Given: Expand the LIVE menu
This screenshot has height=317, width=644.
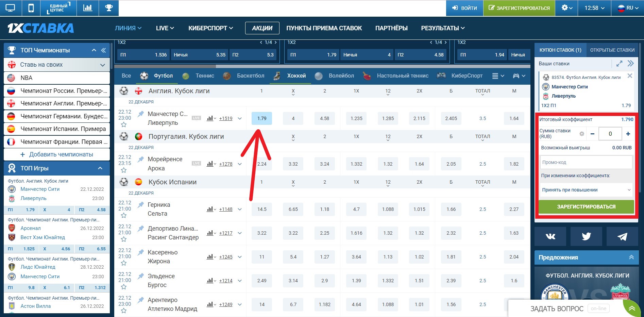Looking at the screenshot, I should pos(165,28).
